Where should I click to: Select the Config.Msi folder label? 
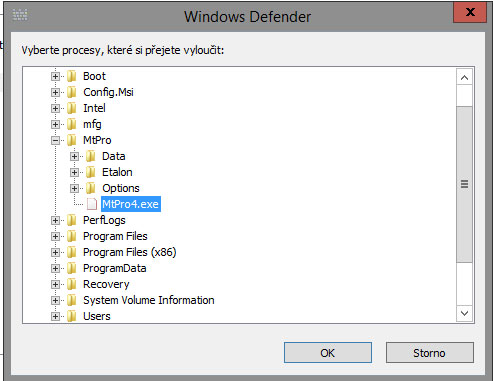(108, 92)
